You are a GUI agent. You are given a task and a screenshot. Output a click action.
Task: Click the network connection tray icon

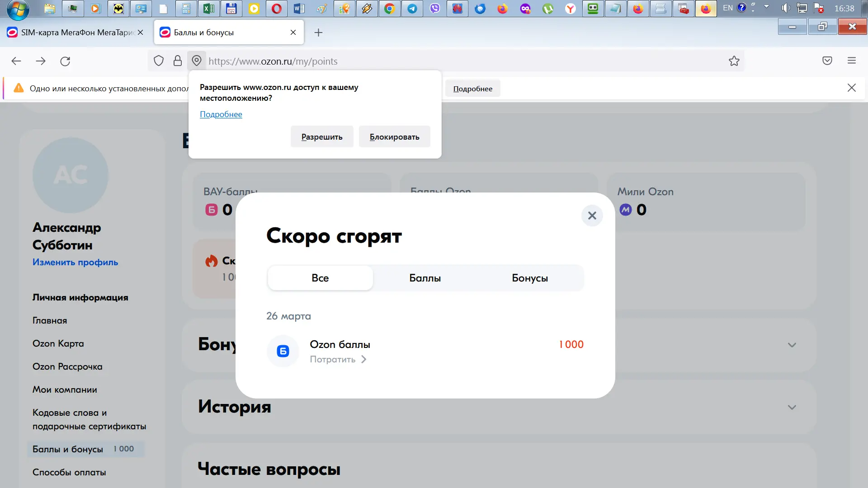click(x=802, y=8)
